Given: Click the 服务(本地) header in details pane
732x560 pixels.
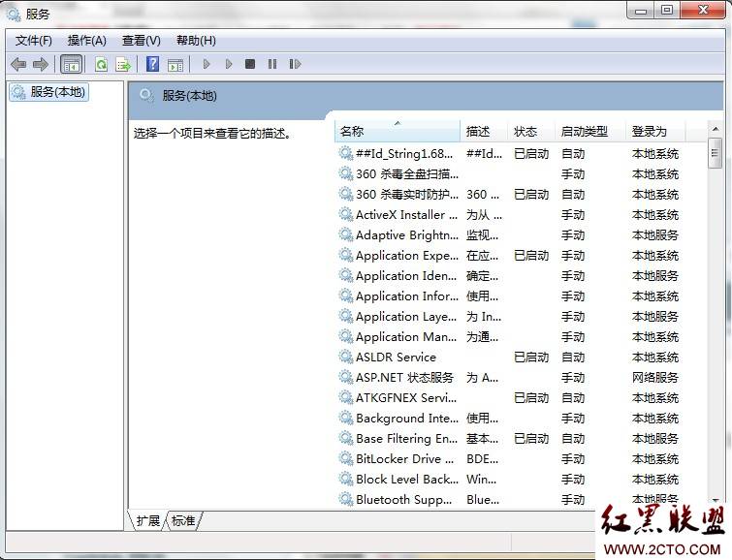Looking at the screenshot, I should [189, 96].
